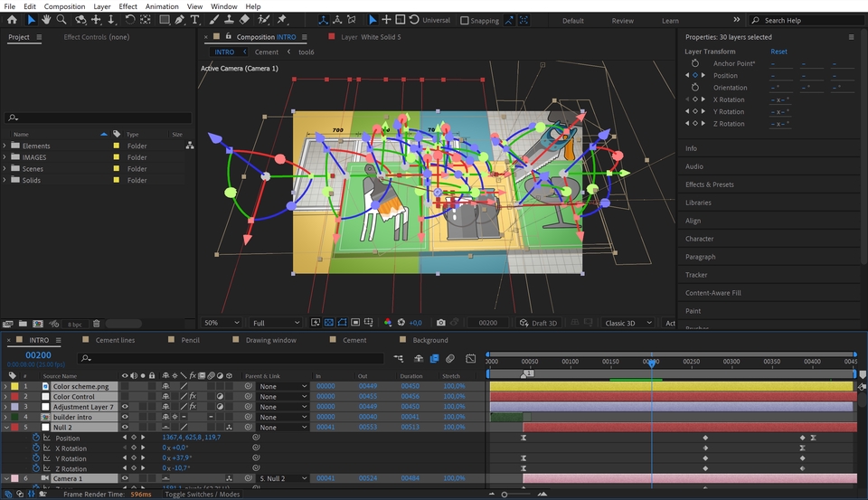Open the channel and color management icon
The height and width of the screenshot is (500, 868).
[388, 322]
